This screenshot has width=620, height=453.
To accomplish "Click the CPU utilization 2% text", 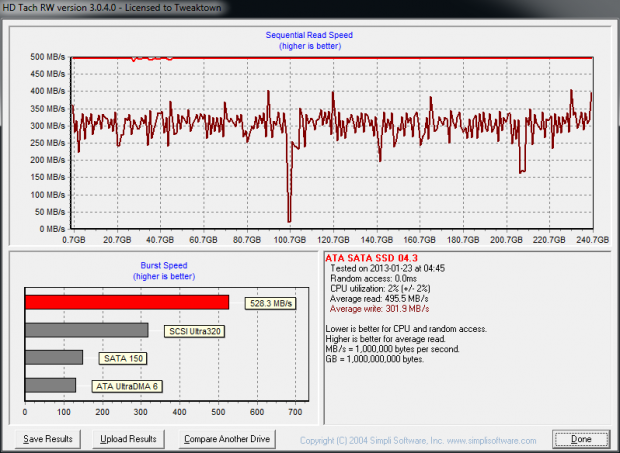I will (380, 289).
